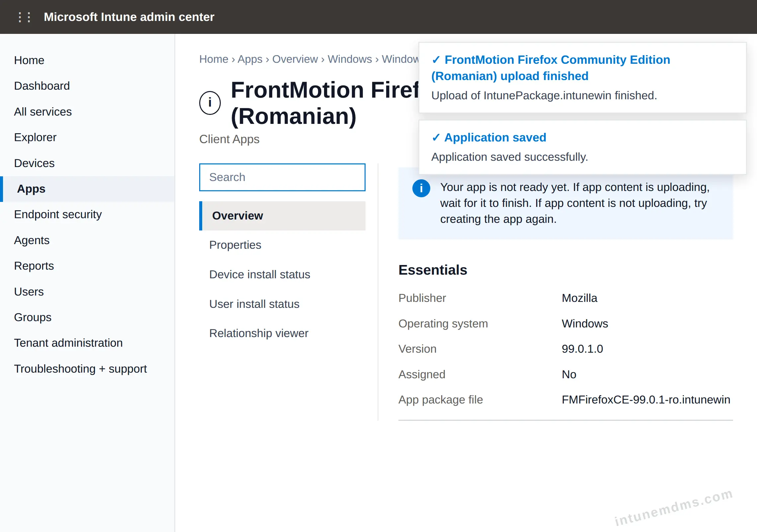Open Troubleshooting + support
Viewport: 757px width, 532px height.
click(80, 369)
